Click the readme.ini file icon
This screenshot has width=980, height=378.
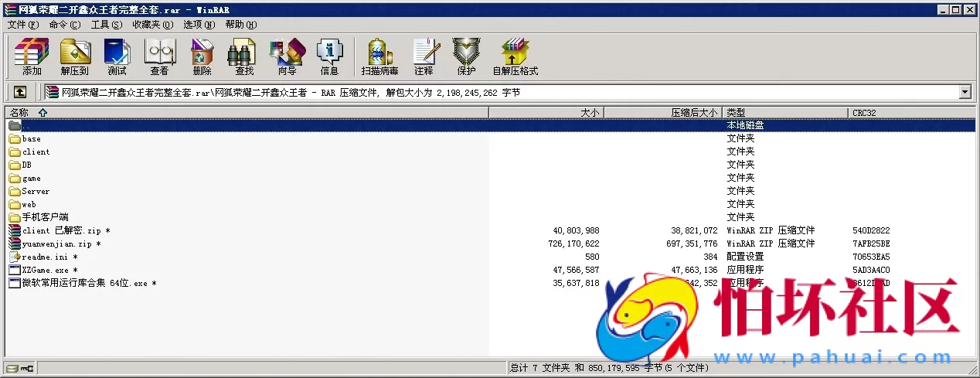(x=15, y=257)
